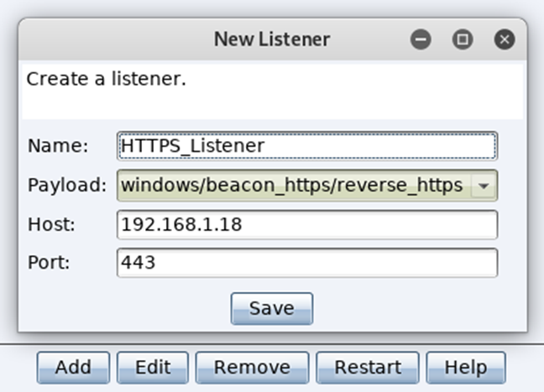Click the Name: label
544x392 pixels.
pos(58,146)
